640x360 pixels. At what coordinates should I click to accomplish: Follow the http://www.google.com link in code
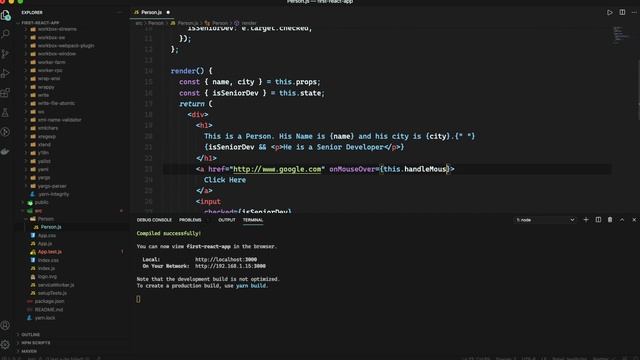(x=277, y=169)
